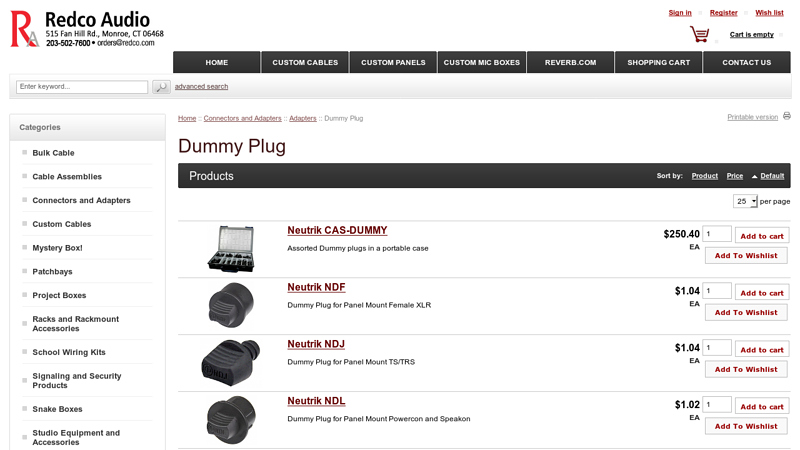The image size is (800, 450).
Task: Click Adapters breadcrumb link
Action: point(303,118)
